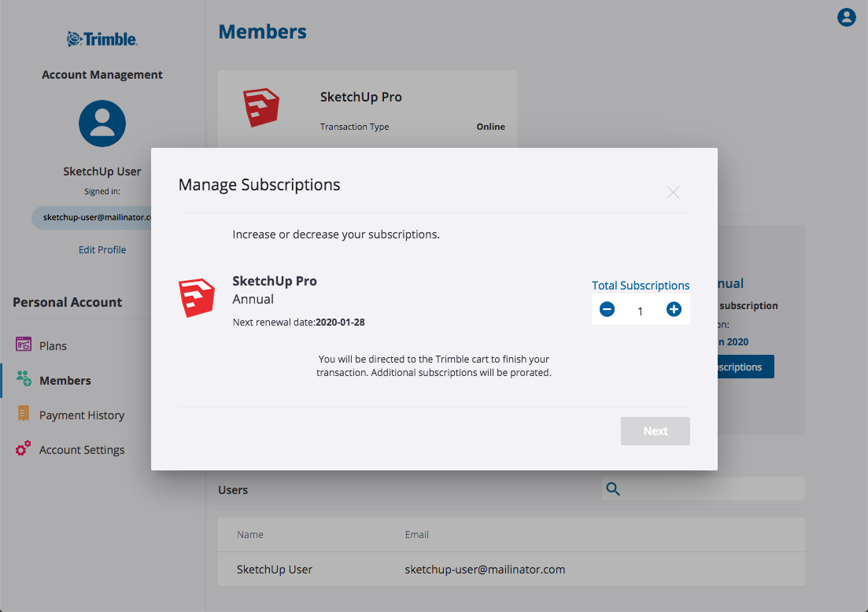Click the Next renewal date 2020-01-28 text
Image resolution: width=868 pixels, height=612 pixels.
[298, 322]
